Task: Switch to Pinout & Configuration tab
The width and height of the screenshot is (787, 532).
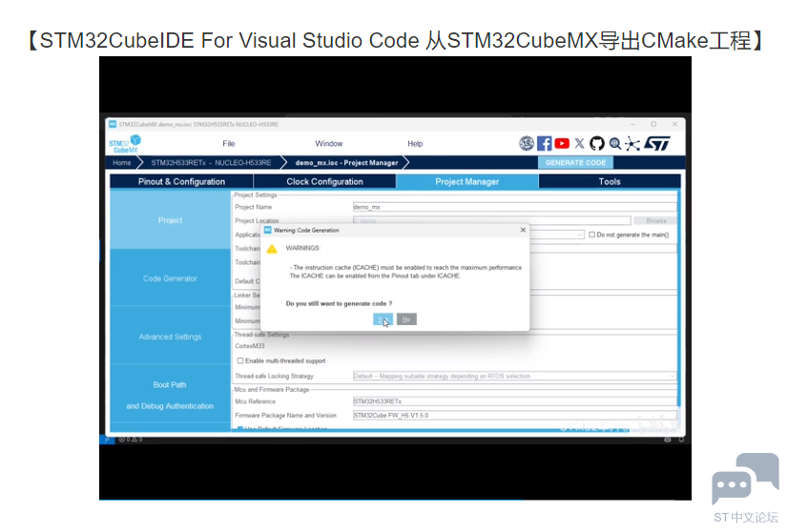Action: (181, 181)
